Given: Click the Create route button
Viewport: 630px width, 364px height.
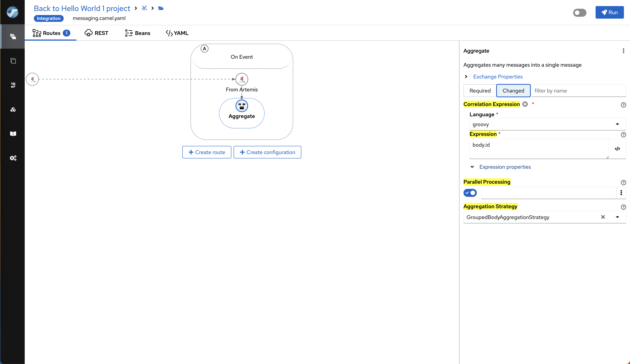Looking at the screenshot, I should coord(206,152).
